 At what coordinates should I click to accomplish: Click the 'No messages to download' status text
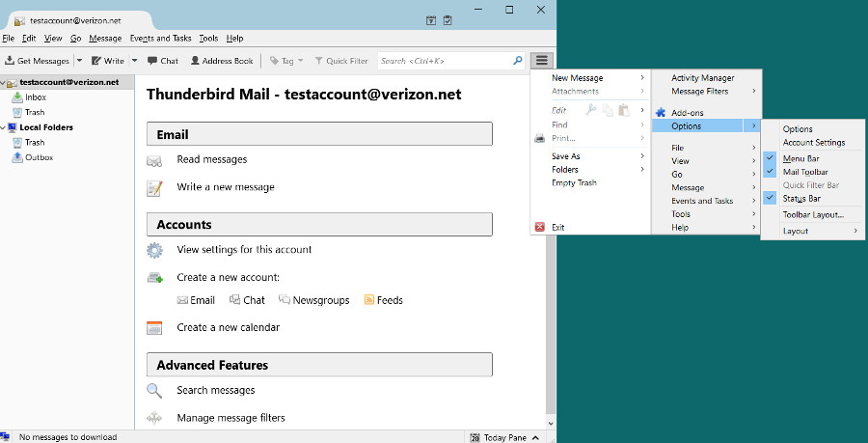[x=68, y=437]
